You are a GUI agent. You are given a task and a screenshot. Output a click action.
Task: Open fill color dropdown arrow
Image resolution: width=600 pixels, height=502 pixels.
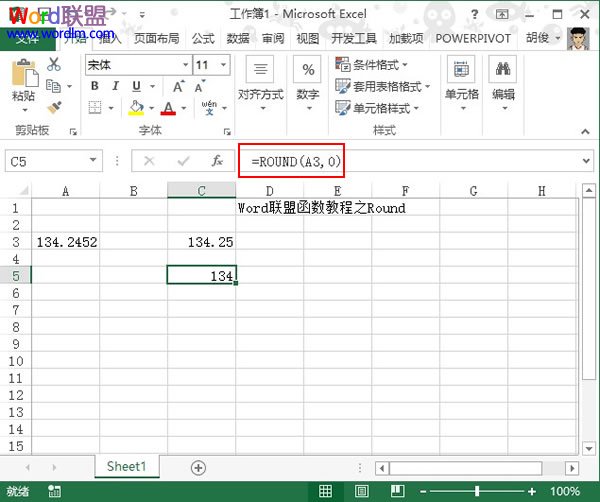coord(152,108)
